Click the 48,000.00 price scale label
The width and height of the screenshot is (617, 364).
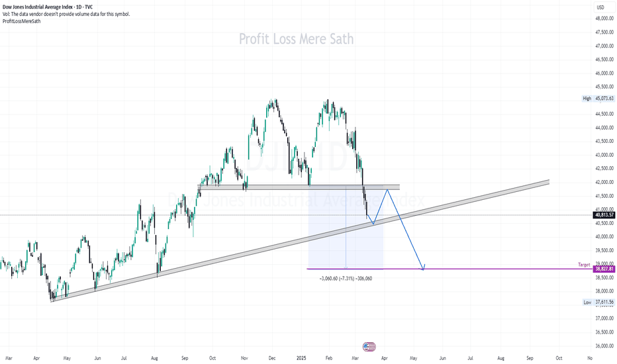click(x=604, y=19)
